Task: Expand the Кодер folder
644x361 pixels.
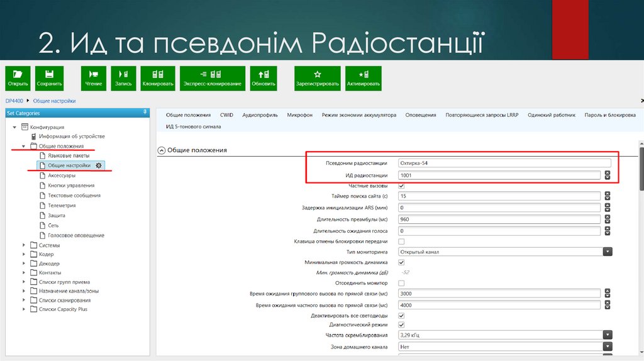Action: [x=23, y=254]
